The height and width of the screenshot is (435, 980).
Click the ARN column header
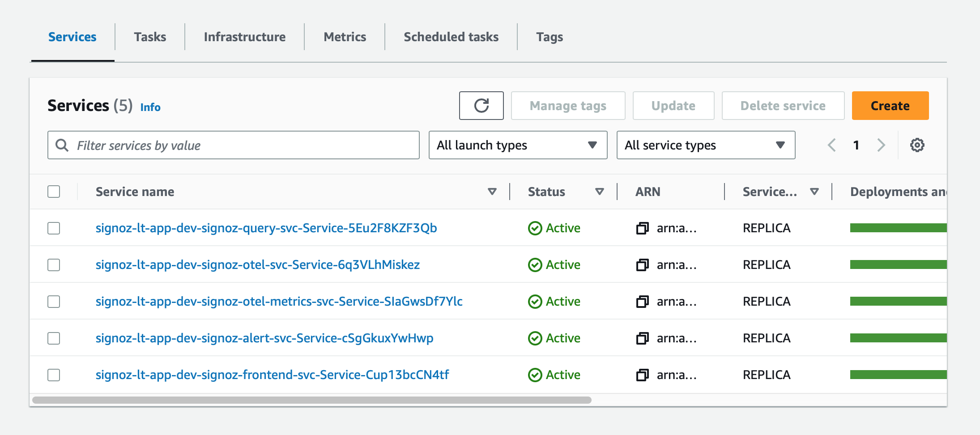[x=648, y=192]
